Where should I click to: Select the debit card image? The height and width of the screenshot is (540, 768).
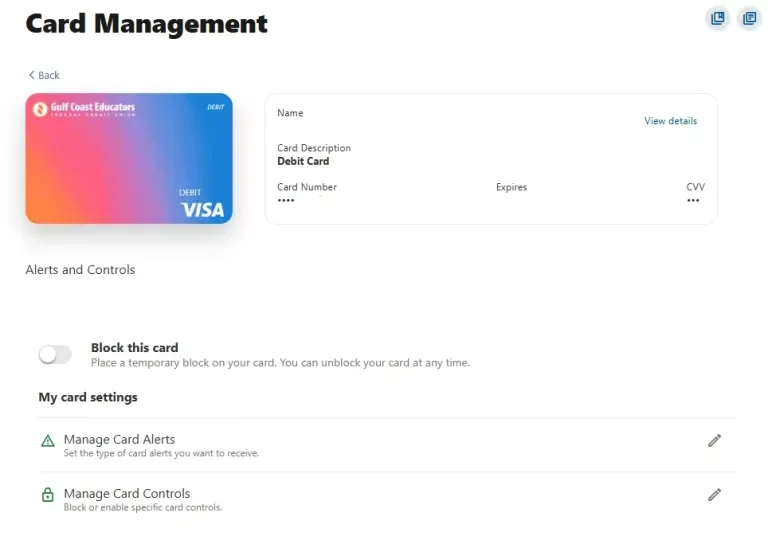(129, 158)
